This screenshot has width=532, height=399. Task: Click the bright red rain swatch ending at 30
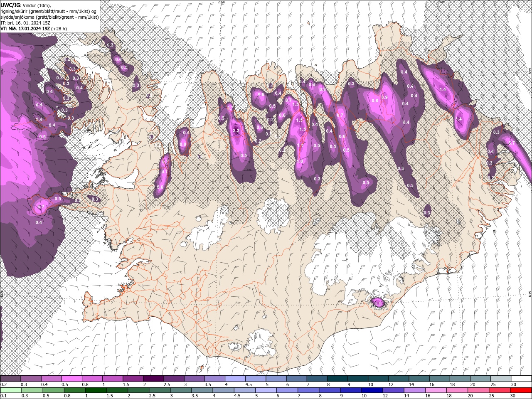click(520, 390)
